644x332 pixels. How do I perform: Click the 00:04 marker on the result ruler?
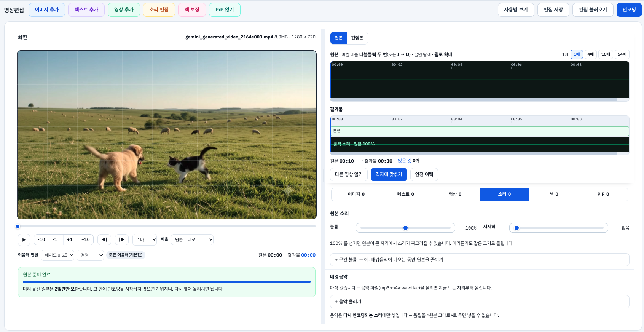pyautogui.click(x=457, y=119)
